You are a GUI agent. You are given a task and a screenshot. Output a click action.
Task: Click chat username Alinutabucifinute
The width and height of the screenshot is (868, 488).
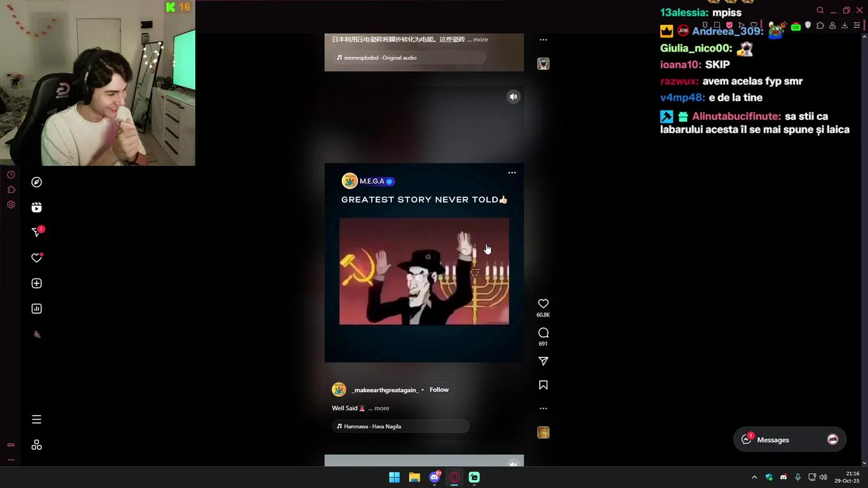(736, 117)
